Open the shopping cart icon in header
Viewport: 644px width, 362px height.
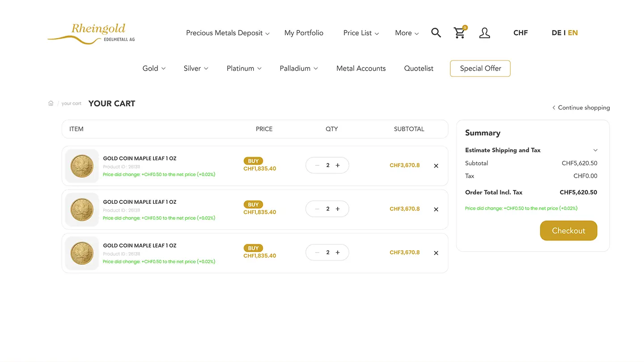460,32
